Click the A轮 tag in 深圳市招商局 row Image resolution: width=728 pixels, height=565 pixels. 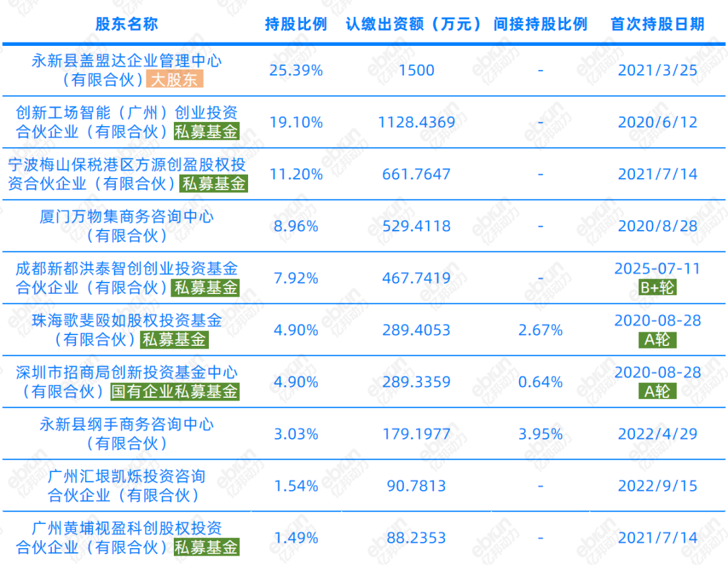(657, 392)
